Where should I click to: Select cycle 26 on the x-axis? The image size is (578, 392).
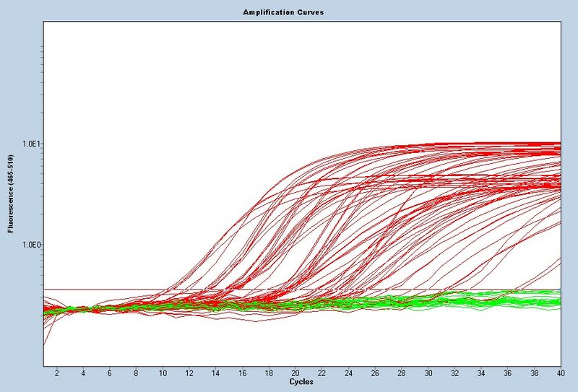coord(375,374)
